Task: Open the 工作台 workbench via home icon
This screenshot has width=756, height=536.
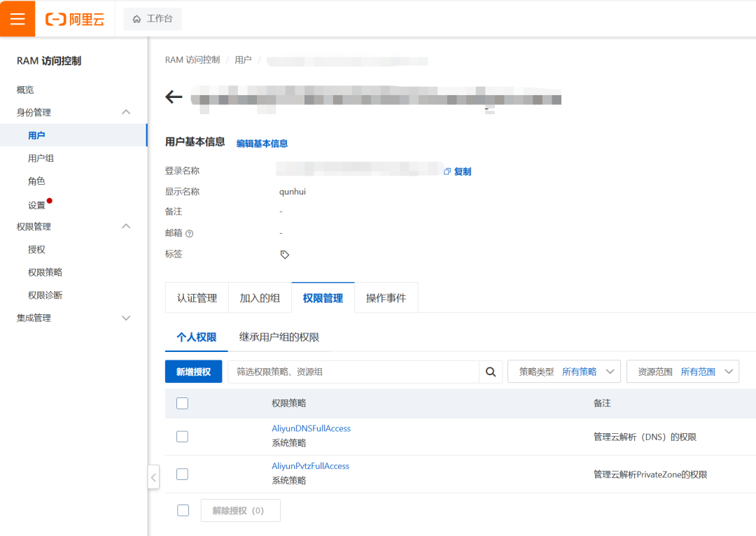Action: (x=152, y=18)
